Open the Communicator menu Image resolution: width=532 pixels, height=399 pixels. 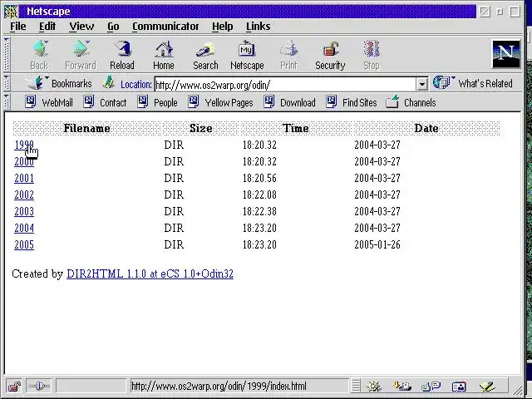click(165, 26)
